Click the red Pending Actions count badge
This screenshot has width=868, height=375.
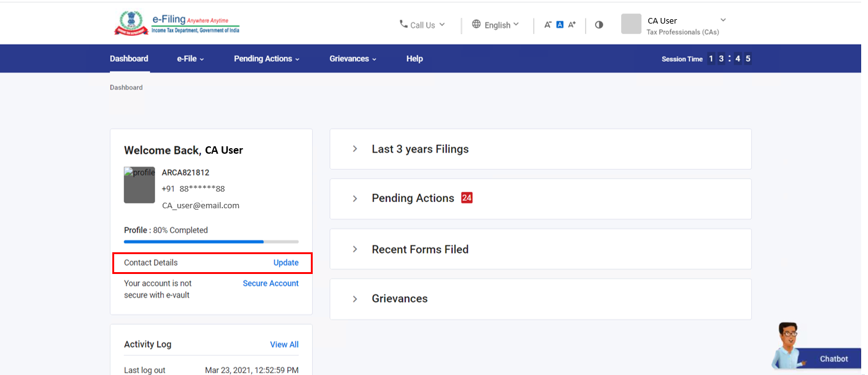(467, 198)
